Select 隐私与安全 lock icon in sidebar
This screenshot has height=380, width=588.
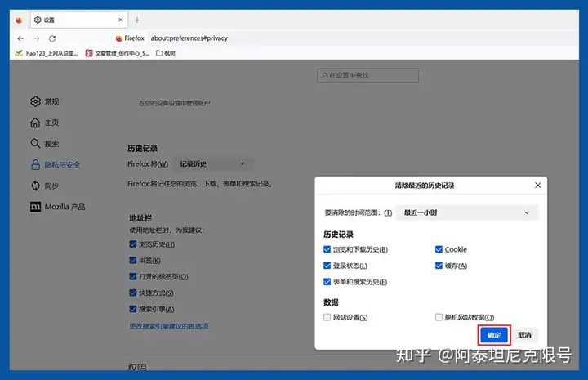35,165
